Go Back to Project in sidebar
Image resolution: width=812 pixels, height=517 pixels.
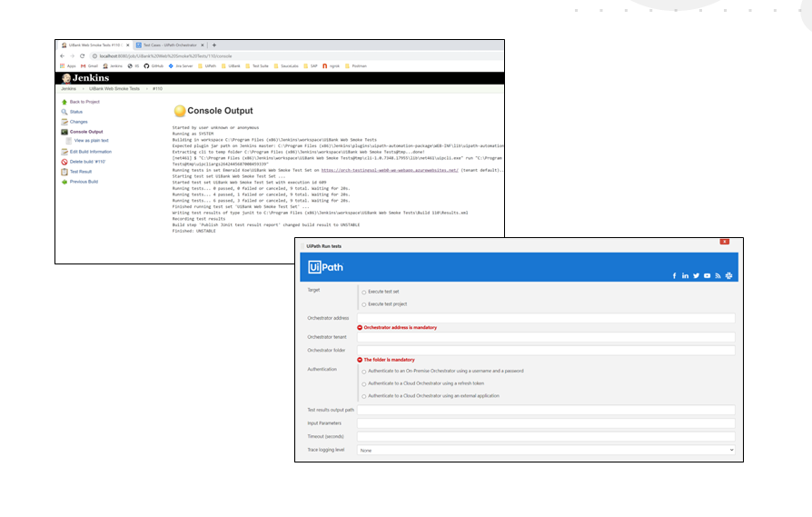(x=84, y=102)
